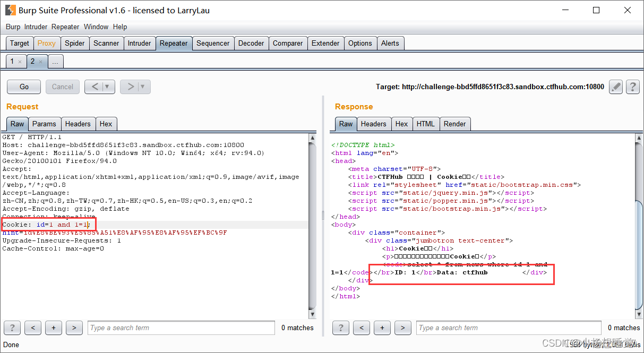Viewport: 644px width, 353px height.
Task: Switch to the Scanner tab
Action: pos(106,43)
